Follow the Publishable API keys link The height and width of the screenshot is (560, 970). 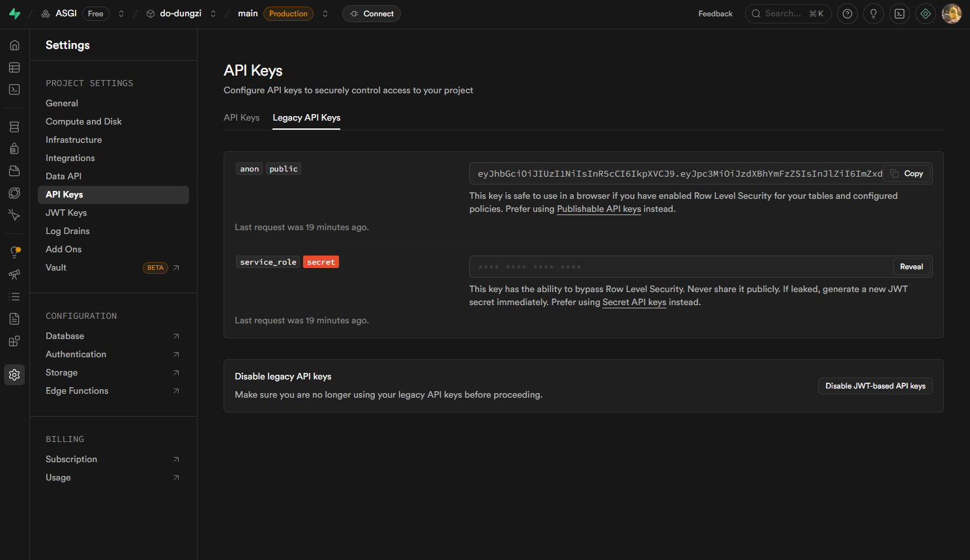tap(598, 209)
